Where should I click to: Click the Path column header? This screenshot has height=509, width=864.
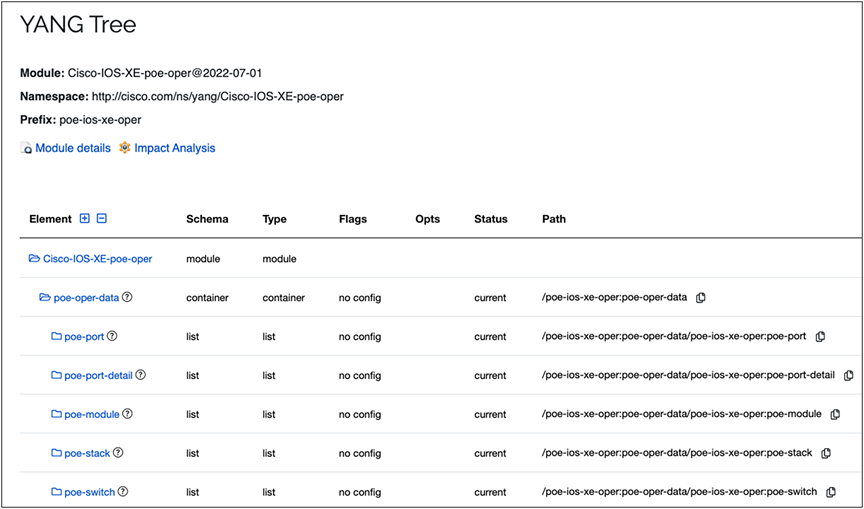(554, 219)
